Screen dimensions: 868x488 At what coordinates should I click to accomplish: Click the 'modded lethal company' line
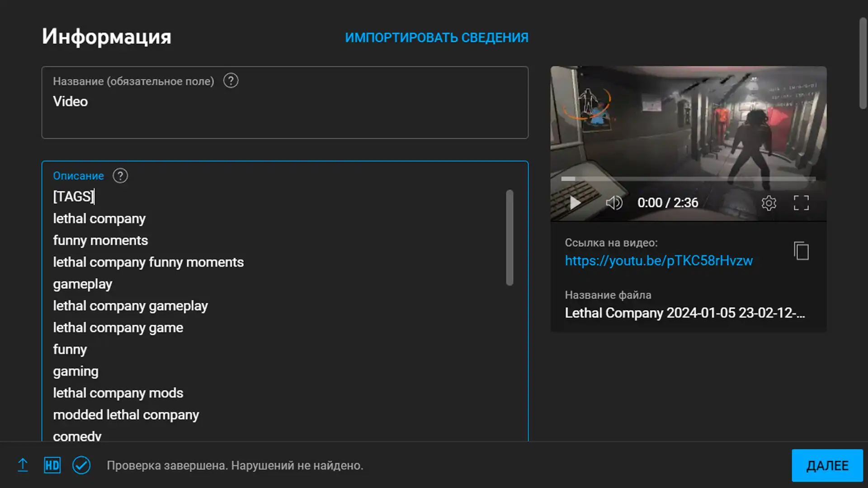point(126,415)
